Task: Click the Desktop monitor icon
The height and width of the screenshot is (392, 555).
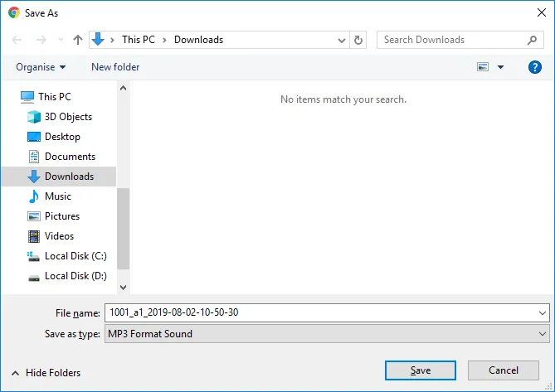Action: [x=34, y=137]
